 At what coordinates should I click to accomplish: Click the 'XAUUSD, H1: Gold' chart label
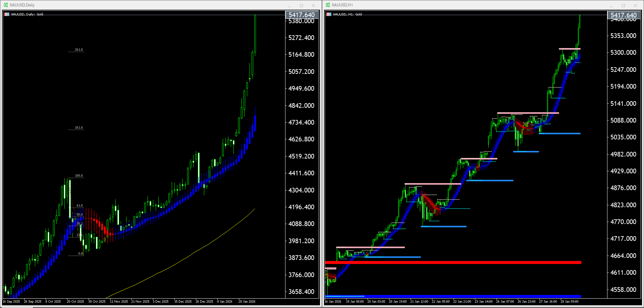coord(347,14)
